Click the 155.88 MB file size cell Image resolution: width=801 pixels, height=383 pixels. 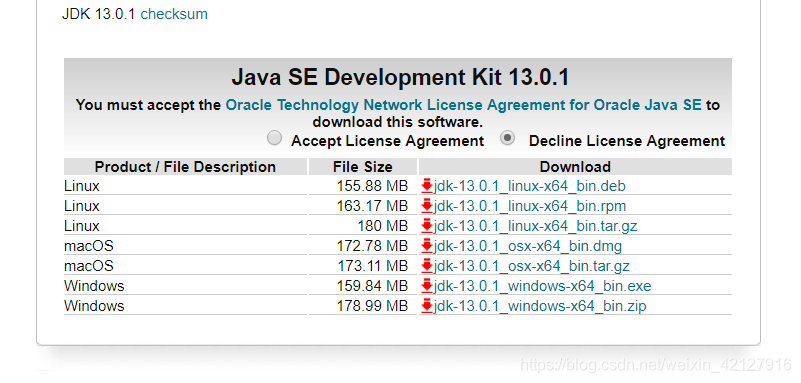pyautogui.click(x=363, y=186)
